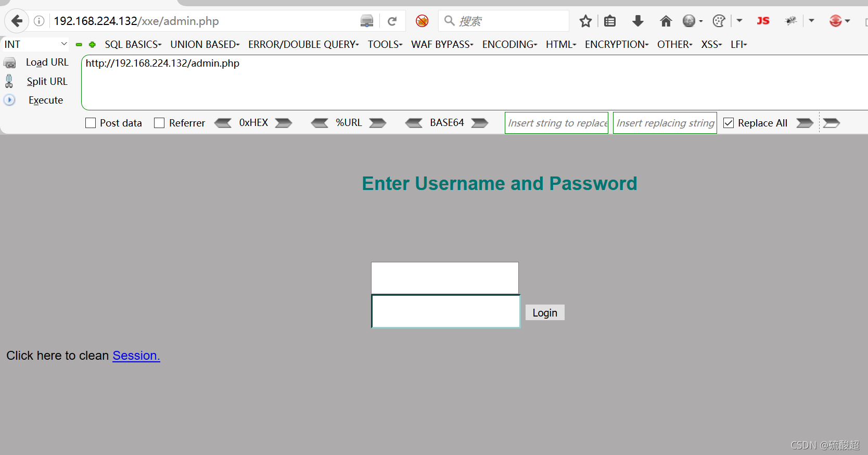Click the reader view icon in address bar
This screenshot has height=455, width=868.
pos(367,21)
